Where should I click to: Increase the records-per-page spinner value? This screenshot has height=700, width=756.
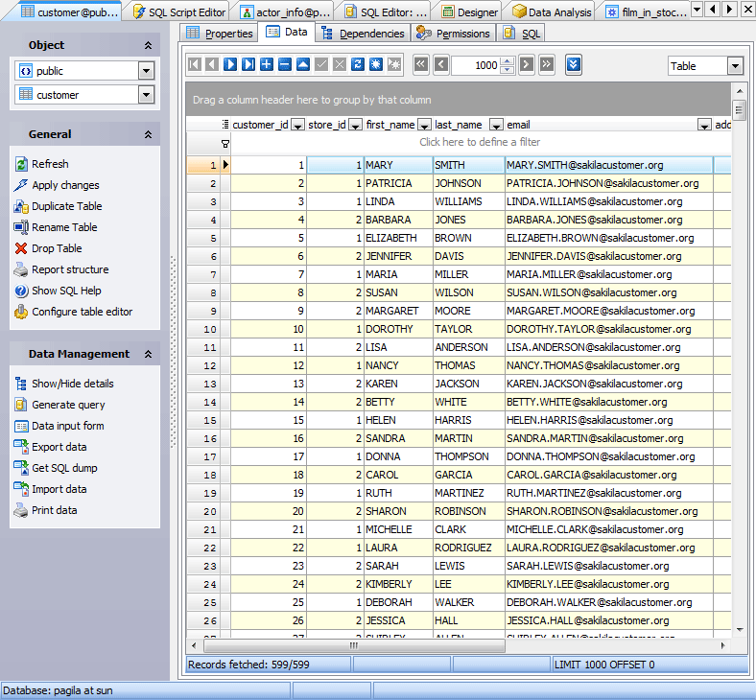pyautogui.click(x=508, y=60)
